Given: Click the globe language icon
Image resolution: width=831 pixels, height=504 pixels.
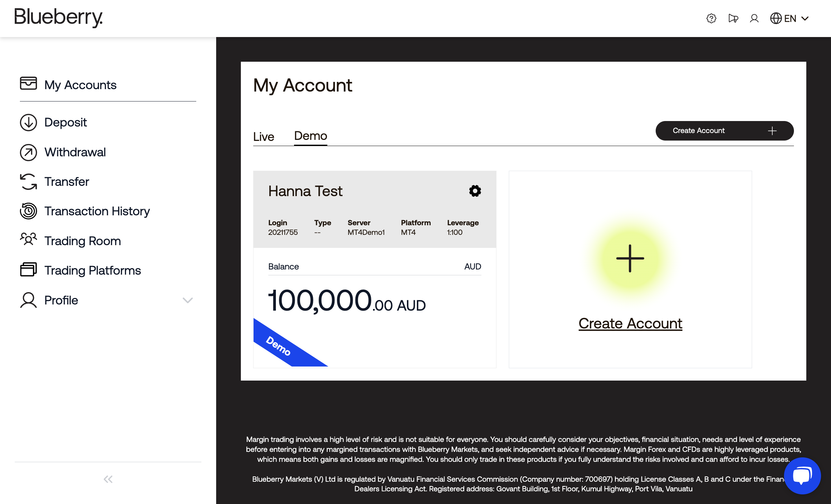Looking at the screenshot, I should point(776,18).
